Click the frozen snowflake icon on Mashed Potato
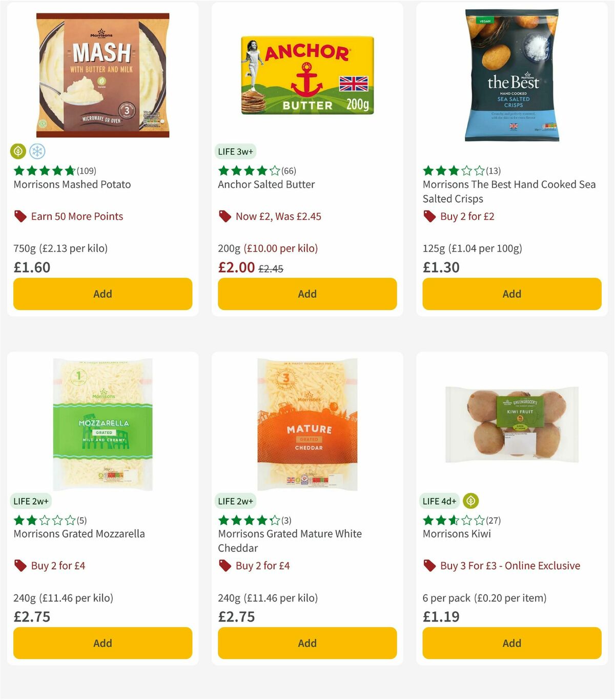615x700 pixels. pos(38,151)
